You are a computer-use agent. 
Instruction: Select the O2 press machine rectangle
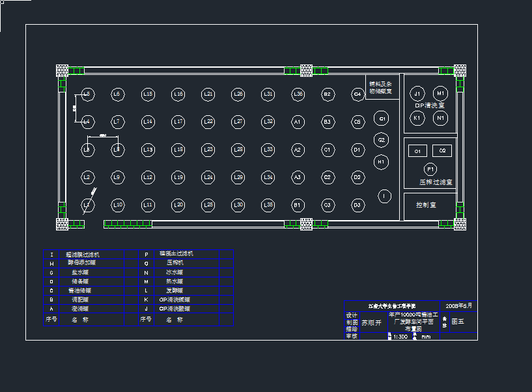pyautogui.click(x=441, y=151)
